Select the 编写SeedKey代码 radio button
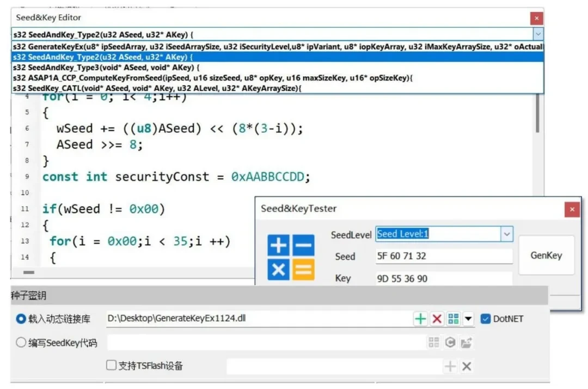Viewport: 588px width, 389px height. click(x=21, y=342)
